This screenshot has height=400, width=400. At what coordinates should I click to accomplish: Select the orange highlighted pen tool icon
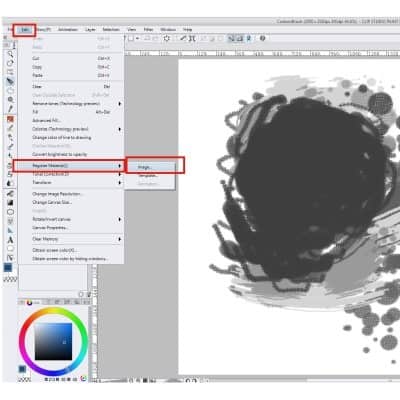(10, 119)
